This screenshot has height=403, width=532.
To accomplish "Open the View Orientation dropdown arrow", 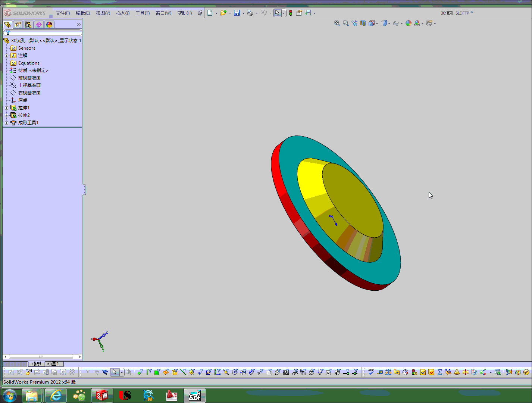I will (x=377, y=24).
